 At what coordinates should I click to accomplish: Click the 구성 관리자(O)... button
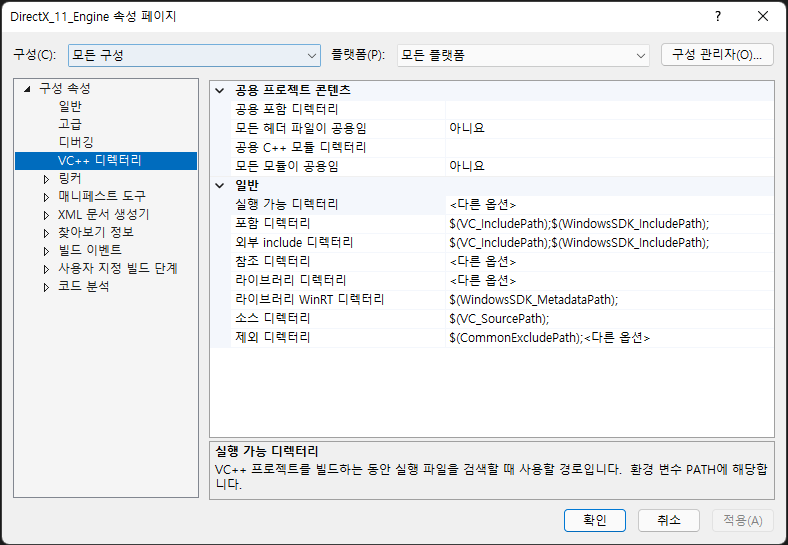click(717, 55)
